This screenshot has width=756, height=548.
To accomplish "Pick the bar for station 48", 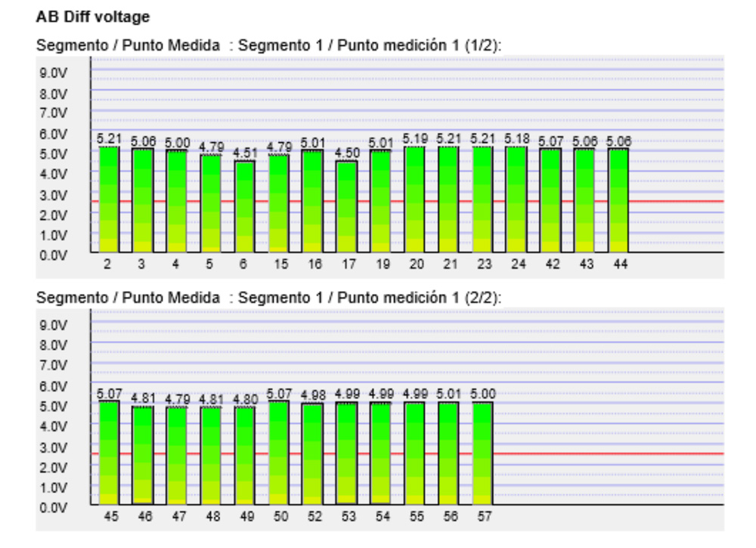I will (211, 456).
